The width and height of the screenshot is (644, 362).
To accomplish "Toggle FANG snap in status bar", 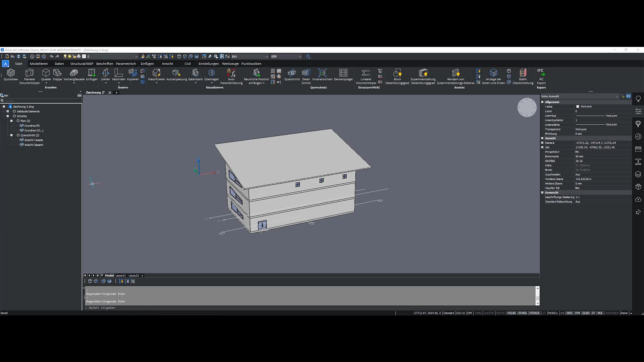I will coord(478,313).
